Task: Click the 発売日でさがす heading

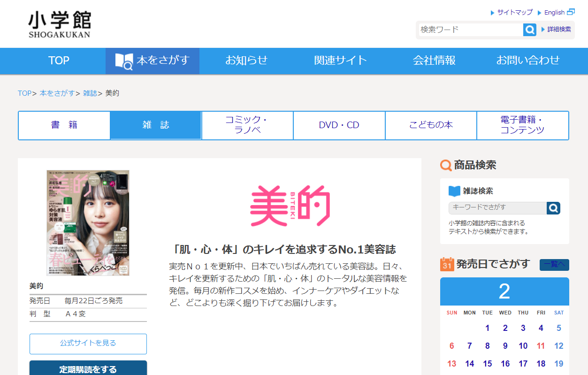Action: coord(493,264)
